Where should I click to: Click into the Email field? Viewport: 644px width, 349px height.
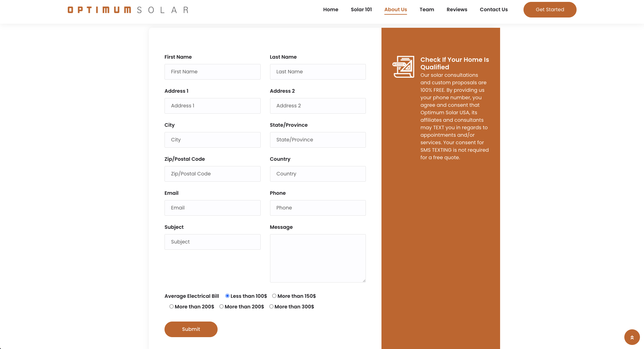[x=212, y=208]
